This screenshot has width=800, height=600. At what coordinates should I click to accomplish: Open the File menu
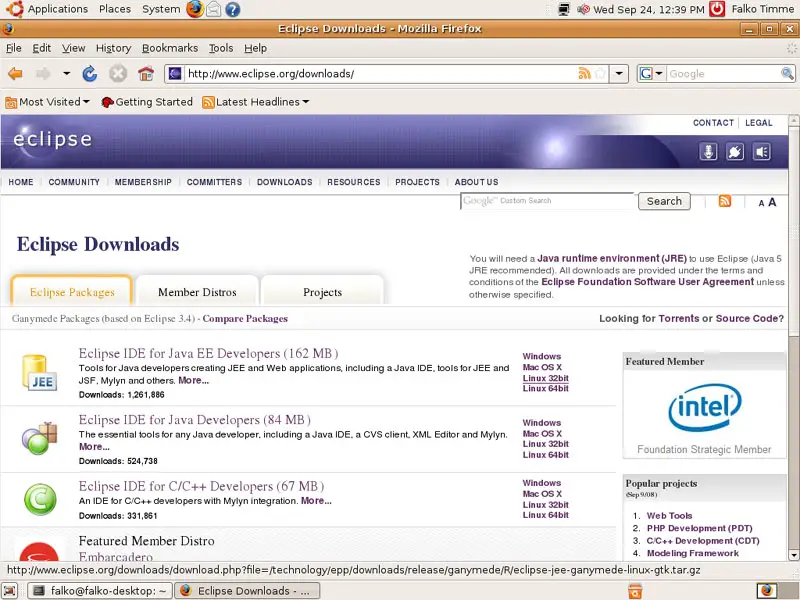point(14,48)
